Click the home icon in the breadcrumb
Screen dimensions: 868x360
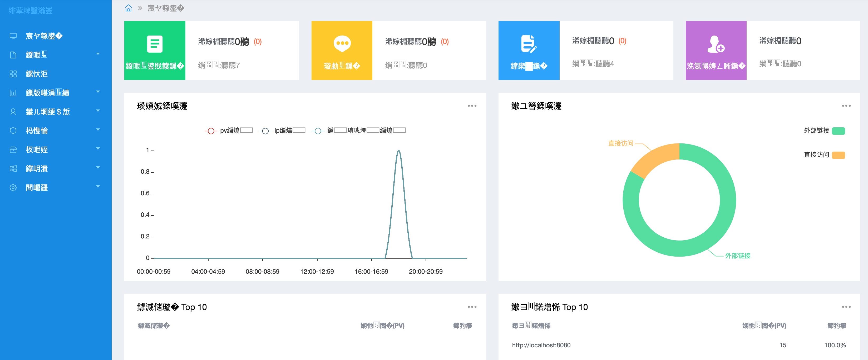click(x=128, y=8)
